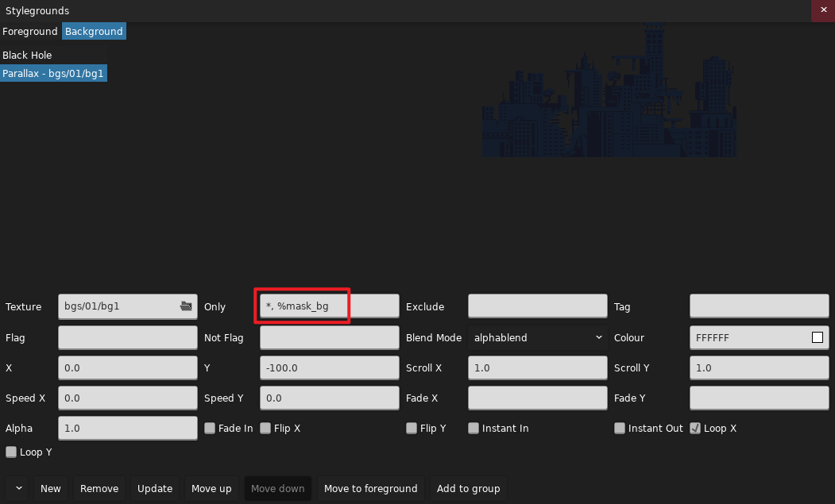Focus the Fade Y field
The height and width of the screenshot is (504, 835).
tap(760, 398)
